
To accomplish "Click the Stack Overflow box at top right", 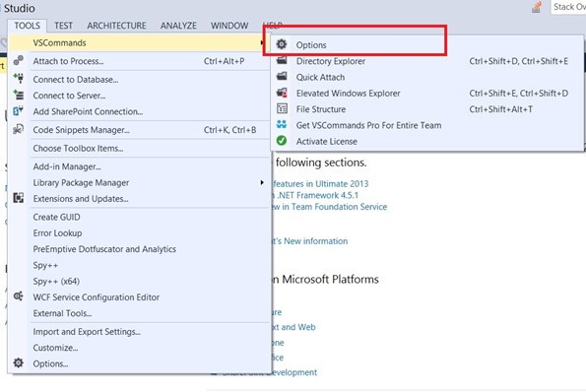I will pyautogui.click(x=568, y=7).
